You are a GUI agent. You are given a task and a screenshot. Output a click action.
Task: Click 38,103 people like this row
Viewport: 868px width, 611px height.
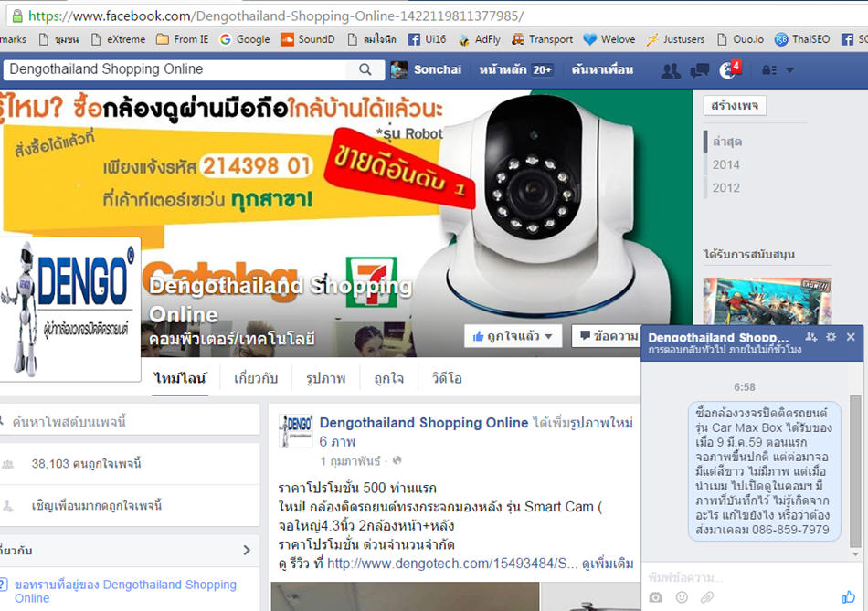coord(130,464)
